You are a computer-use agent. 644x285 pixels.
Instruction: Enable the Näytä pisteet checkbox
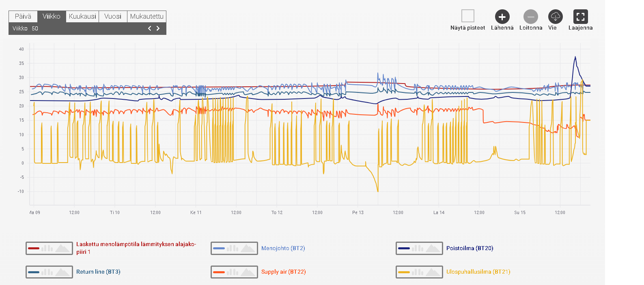[x=467, y=16]
